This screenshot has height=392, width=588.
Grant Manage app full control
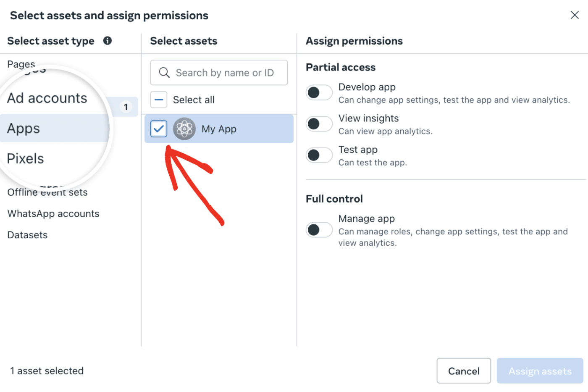point(319,230)
